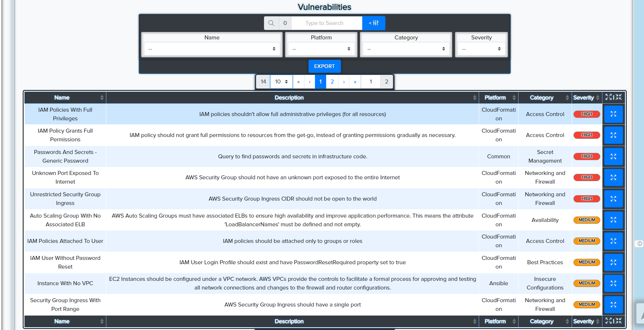Viewport: 644px width, 330px height.
Task: Click MEDIUM badge for Instance With No VPC
Action: coord(587,283)
